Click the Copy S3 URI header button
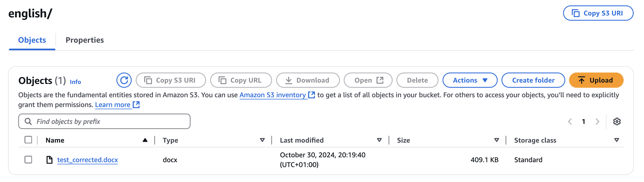Screen dimensions: 644x182 [x=598, y=13]
